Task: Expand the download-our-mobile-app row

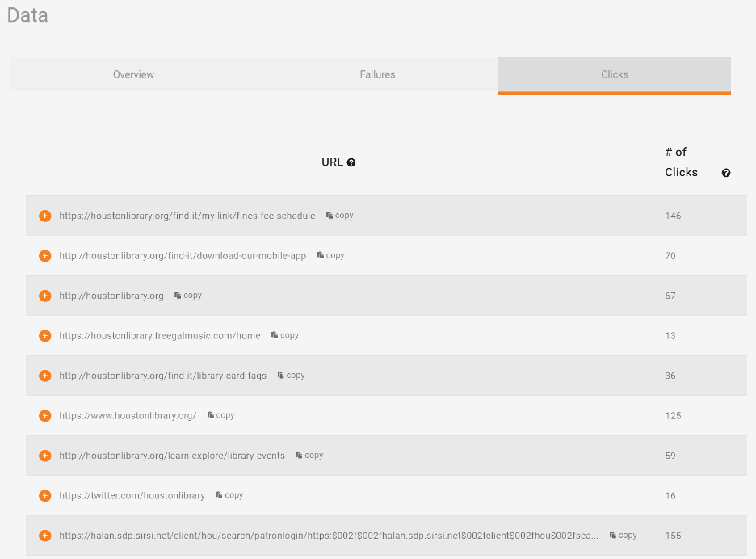Action: tap(45, 256)
